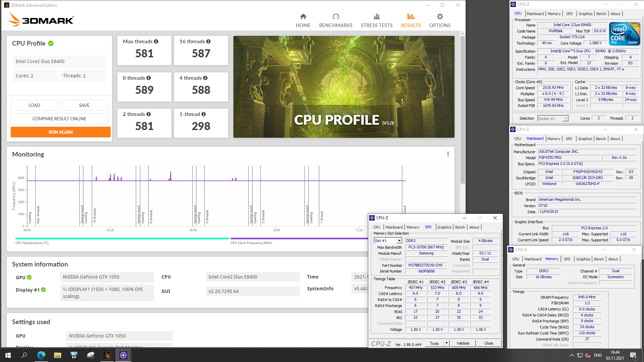The height and width of the screenshot is (362, 644).
Task: Click the LOAD button
Action: pyautogui.click(x=34, y=105)
